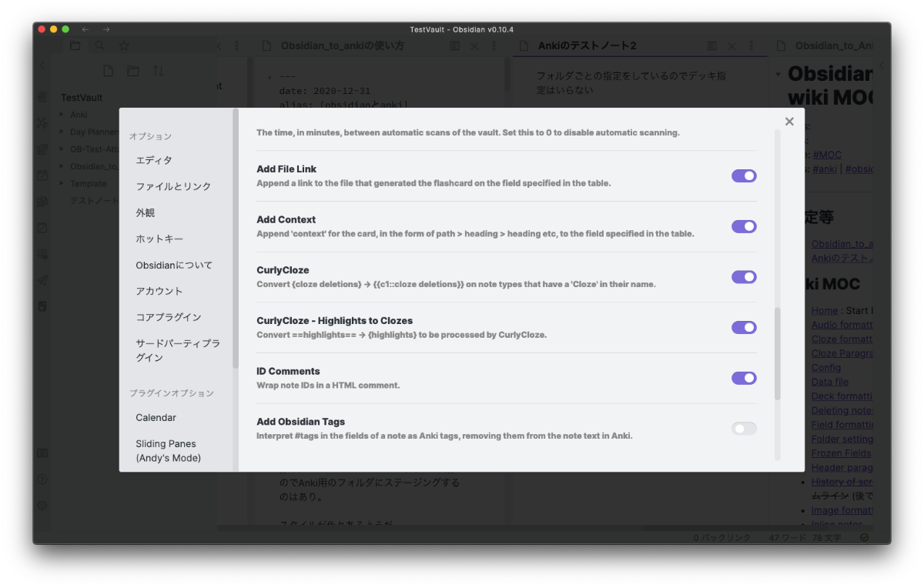Screen dimensions: 924x588
Task: Click the paper plane ribbon icon
Action: click(42, 280)
